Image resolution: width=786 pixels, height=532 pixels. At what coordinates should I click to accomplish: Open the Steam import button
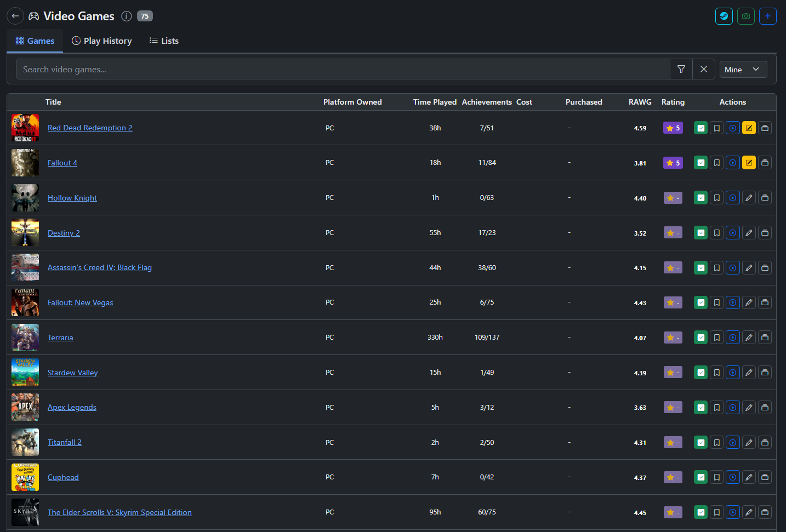[724, 16]
